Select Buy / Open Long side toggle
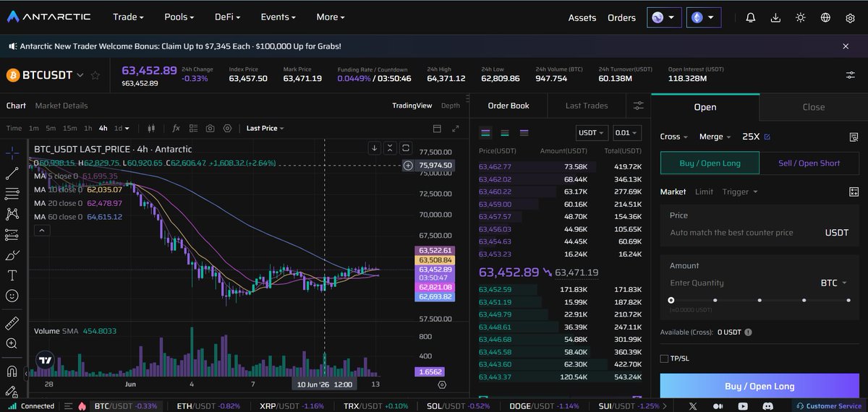Screen dimensions: 868x412 click(710, 163)
